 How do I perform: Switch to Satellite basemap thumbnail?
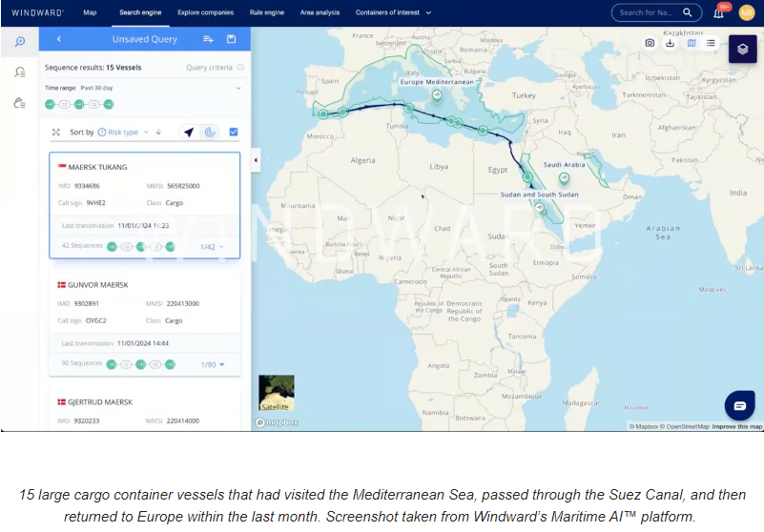277,393
